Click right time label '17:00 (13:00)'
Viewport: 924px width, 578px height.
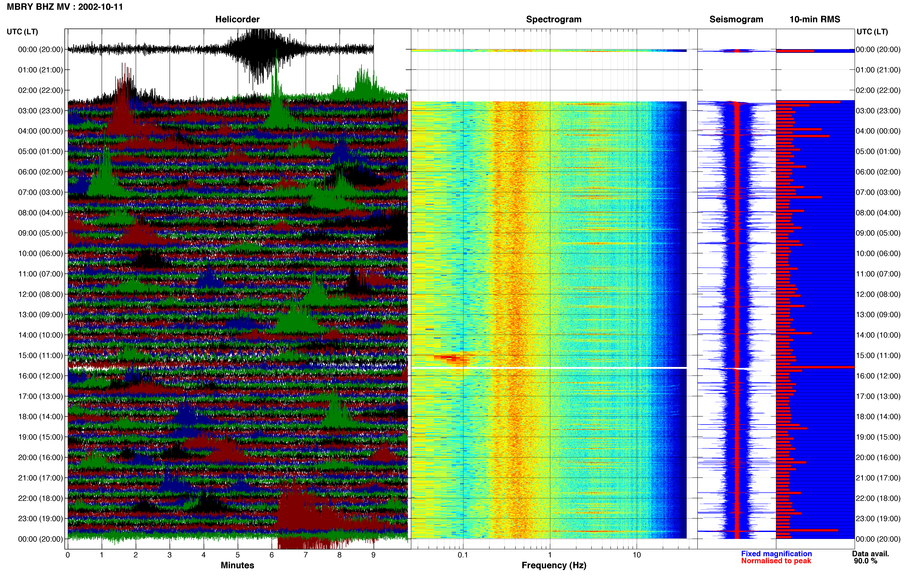(x=878, y=396)
